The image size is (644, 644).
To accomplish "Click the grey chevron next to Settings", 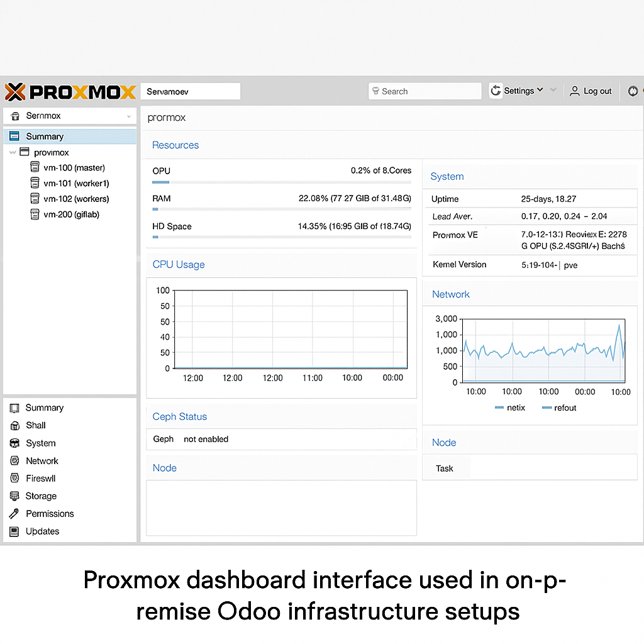I will (553, 90).
